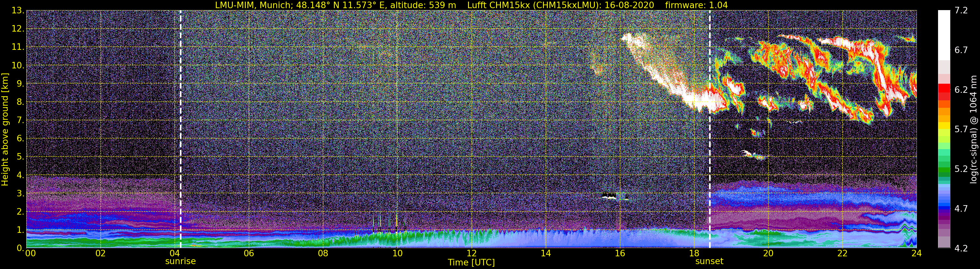Click the height axis tick label '1'

coord(20,230)
